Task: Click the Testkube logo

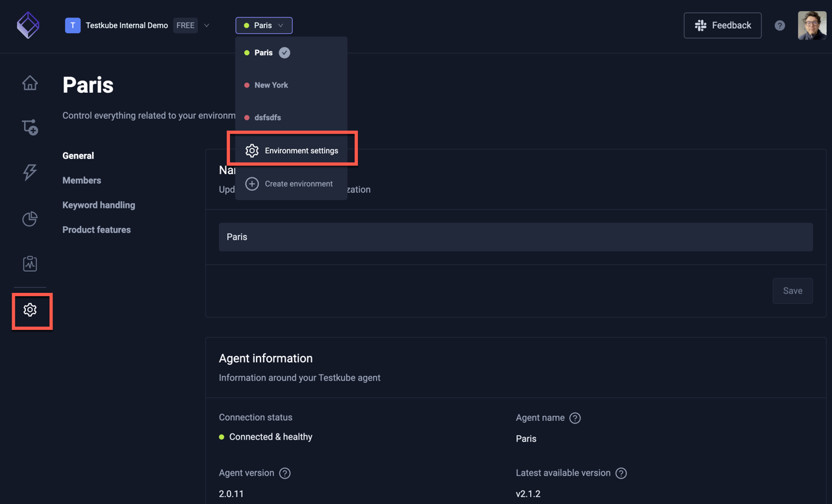Action: 28,25
